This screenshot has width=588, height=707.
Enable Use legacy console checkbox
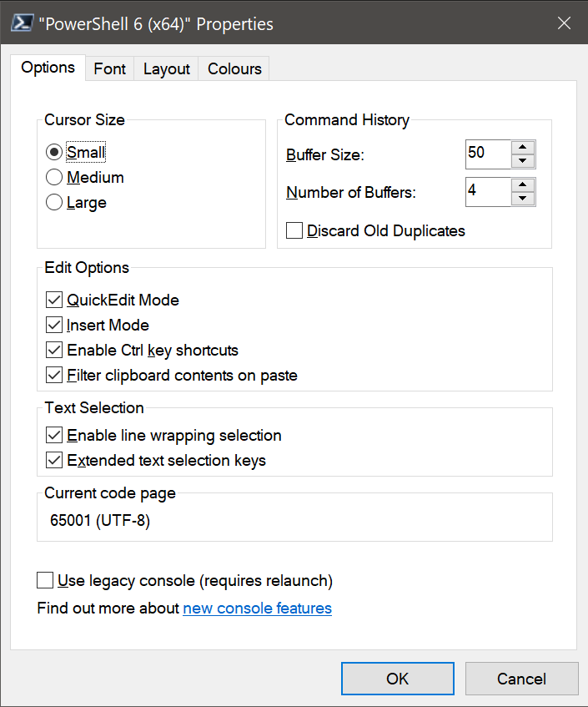tap(45, 580)
